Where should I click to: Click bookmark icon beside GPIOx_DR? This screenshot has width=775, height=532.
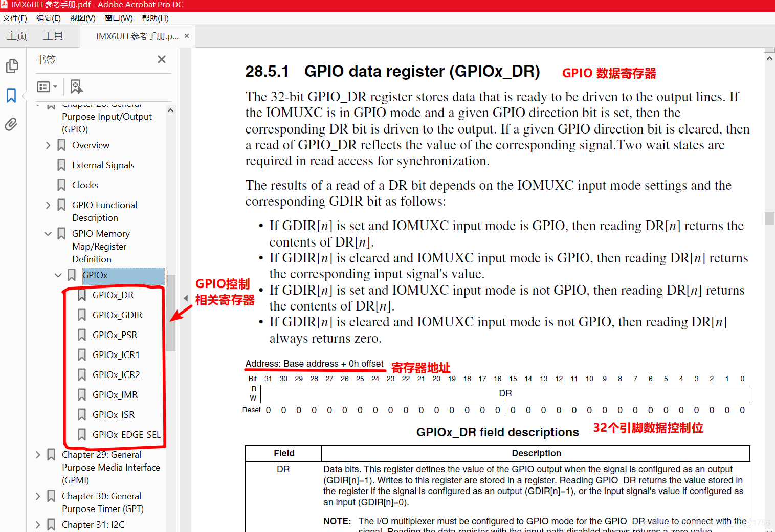pyautogui.click(x=82, y=295)
